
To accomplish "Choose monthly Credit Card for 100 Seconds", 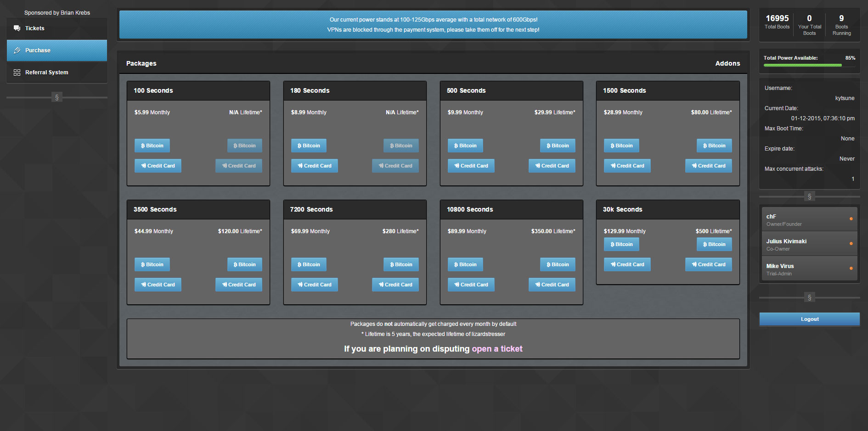I will point(158,166).
